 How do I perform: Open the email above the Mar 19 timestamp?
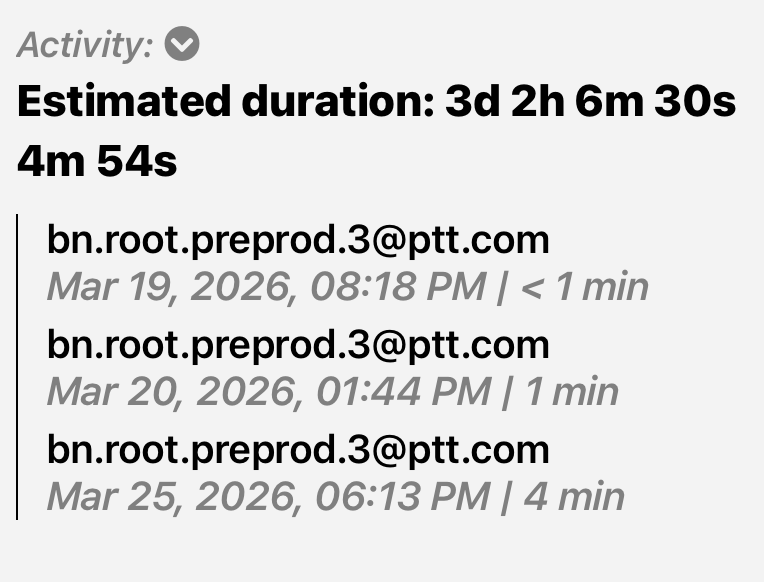click(x=298, y=240)
